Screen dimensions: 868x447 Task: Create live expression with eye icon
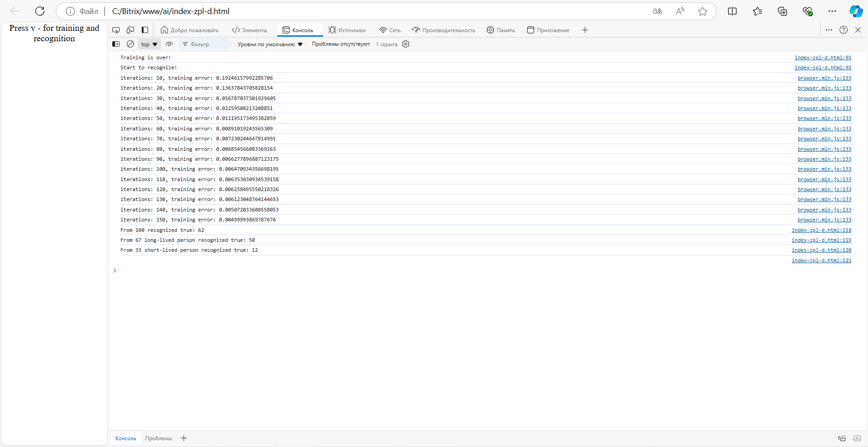(169, 44)
